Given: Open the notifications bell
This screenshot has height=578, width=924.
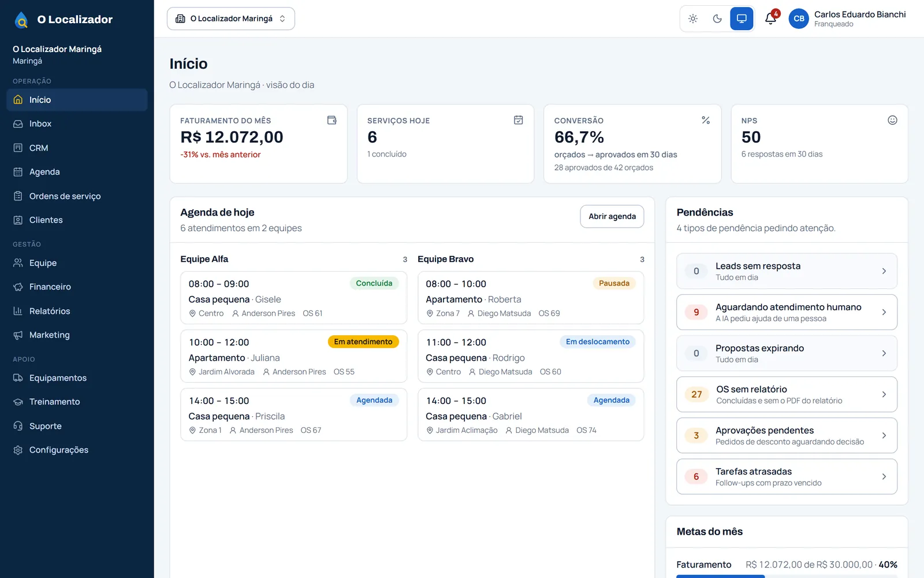Looking at the screenshot, I should coord(770,18).
